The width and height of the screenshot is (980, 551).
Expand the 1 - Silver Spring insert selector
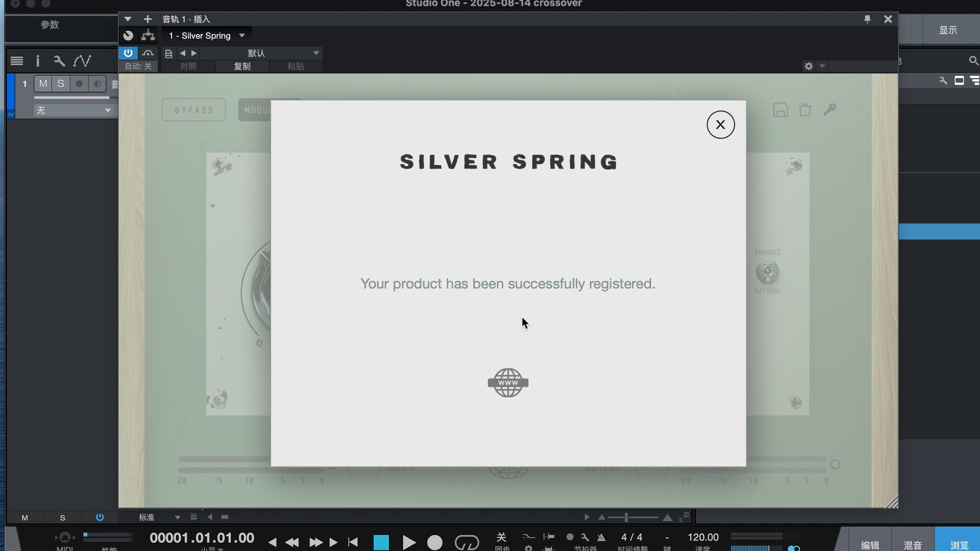pyautogui.click(x=207, y=36)
